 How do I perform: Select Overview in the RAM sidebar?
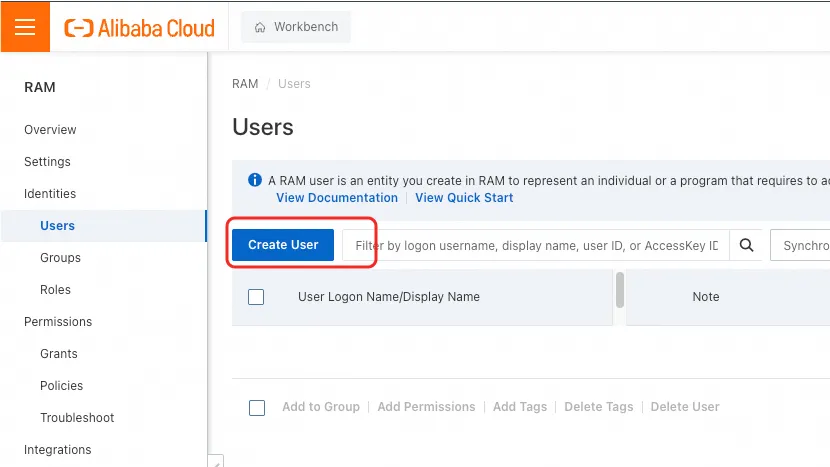coord(50,130)
